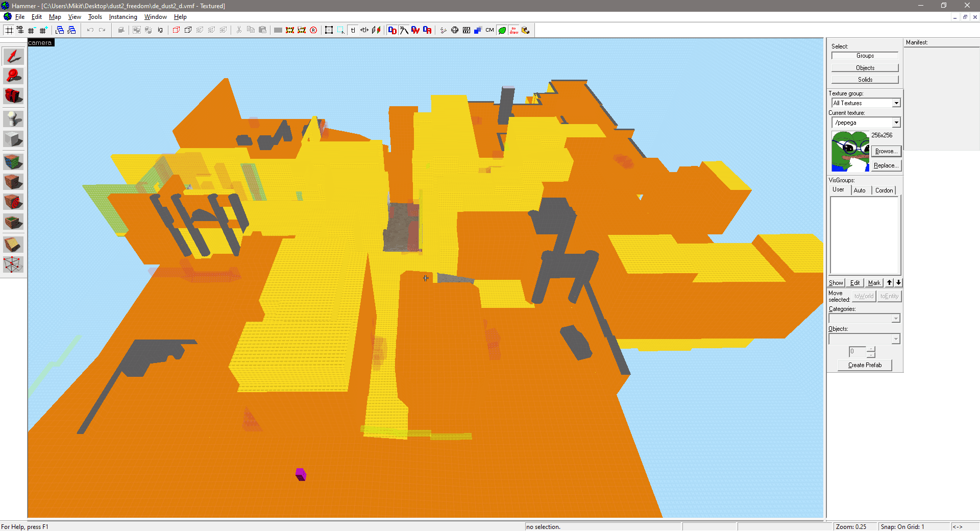Toggle the 2D grid display
This screenshot has height=531, width=980.
click(x=9, y=30)
